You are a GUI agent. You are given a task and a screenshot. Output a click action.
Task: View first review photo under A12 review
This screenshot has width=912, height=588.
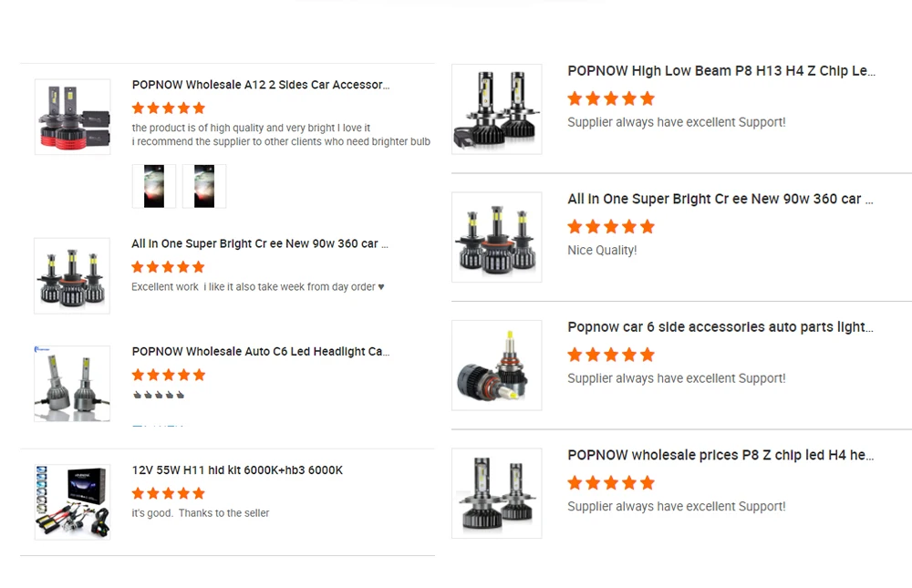point(154,186)
